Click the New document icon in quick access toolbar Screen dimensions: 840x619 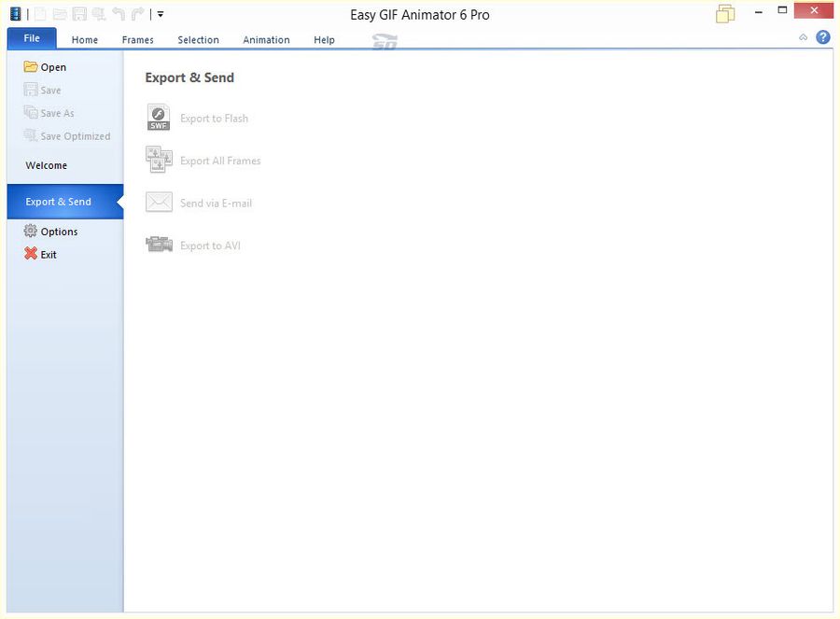click(41, 14)
